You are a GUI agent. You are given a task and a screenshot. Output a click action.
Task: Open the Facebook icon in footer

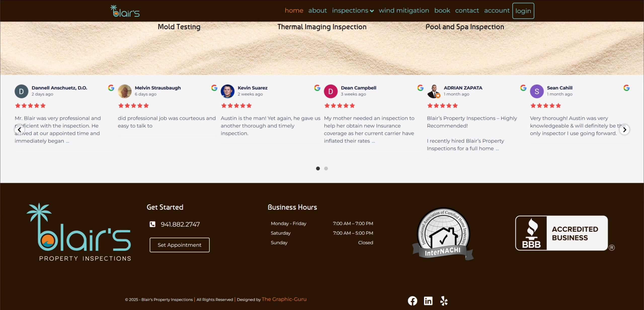412,301
